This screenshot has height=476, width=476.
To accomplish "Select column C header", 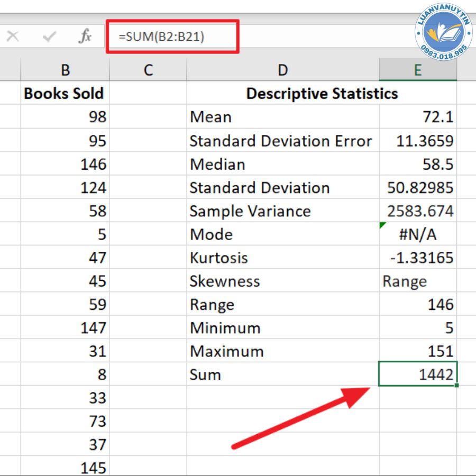I will [x=148, y=69].
